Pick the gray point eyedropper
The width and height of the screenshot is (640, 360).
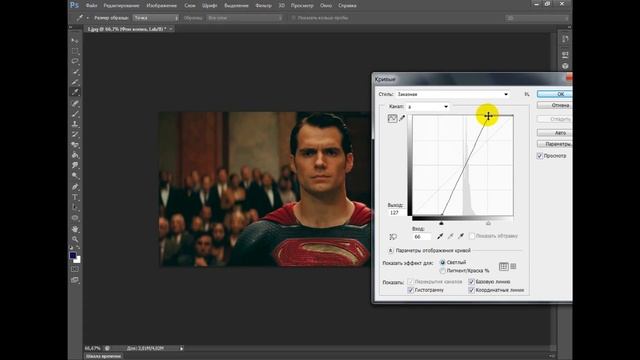click(x=451, y=236)
